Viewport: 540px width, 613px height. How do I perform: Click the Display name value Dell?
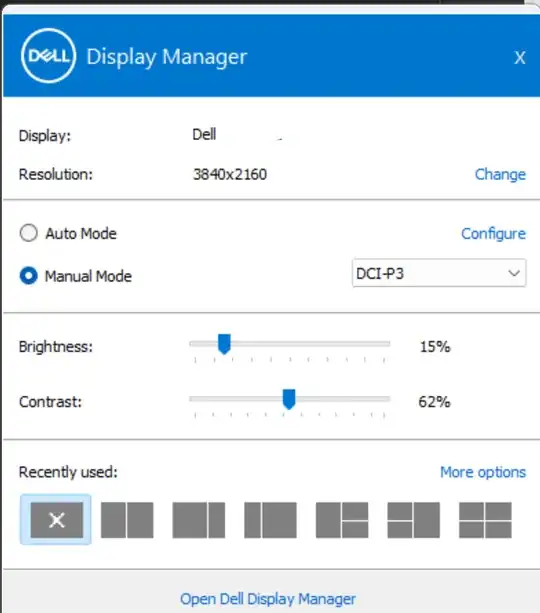click(x=204, y=134)
